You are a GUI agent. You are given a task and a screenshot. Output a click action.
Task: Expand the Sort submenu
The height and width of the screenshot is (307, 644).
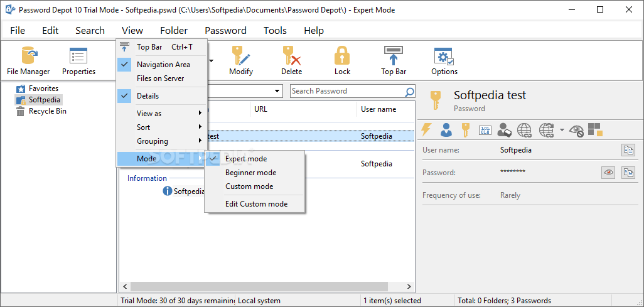161,127
